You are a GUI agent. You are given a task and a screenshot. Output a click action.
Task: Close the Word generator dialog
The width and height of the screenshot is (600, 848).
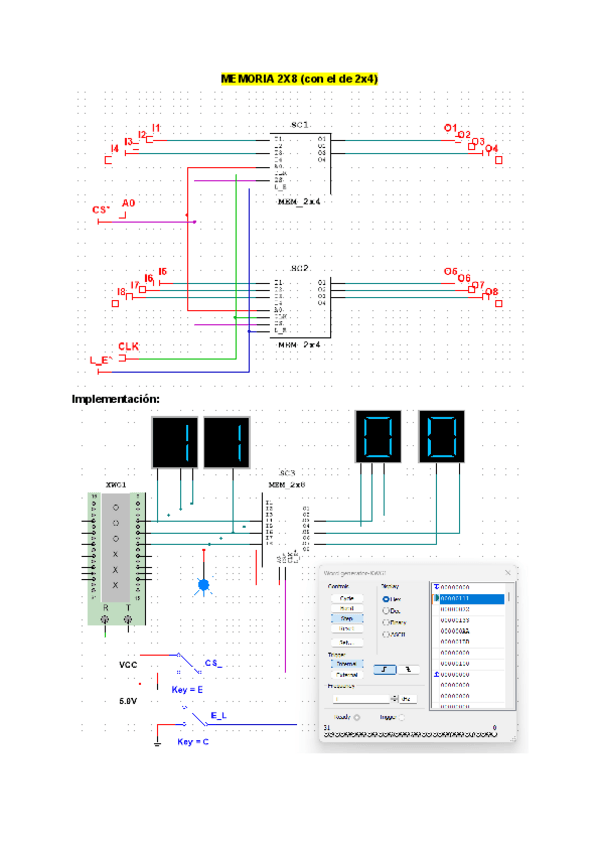click(x=508, y=572)
